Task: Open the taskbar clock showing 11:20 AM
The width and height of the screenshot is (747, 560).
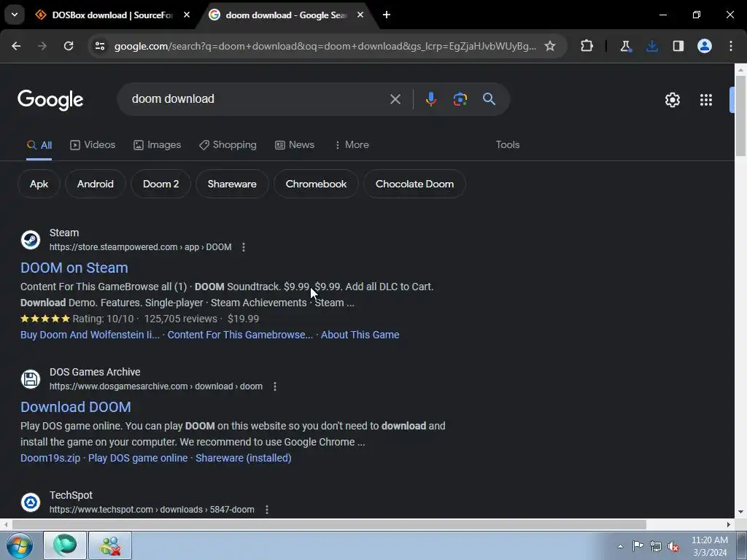Action: click(709, 546)
